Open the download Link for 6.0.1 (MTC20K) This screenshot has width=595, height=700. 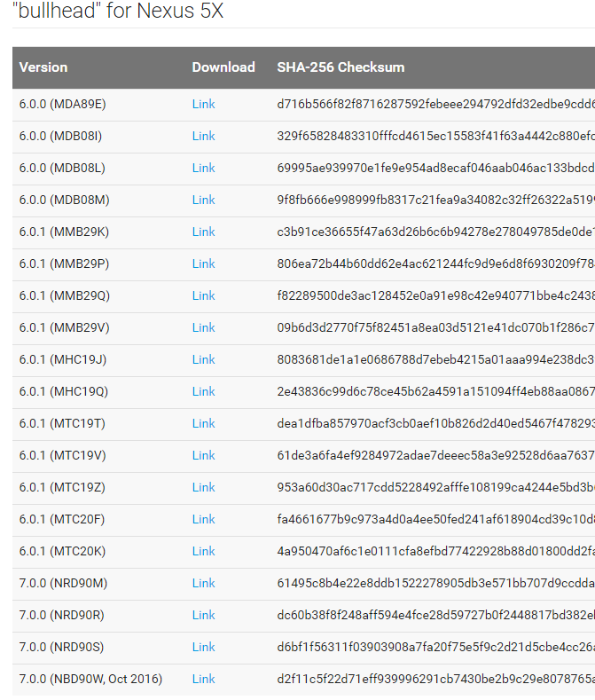[204, 551]
